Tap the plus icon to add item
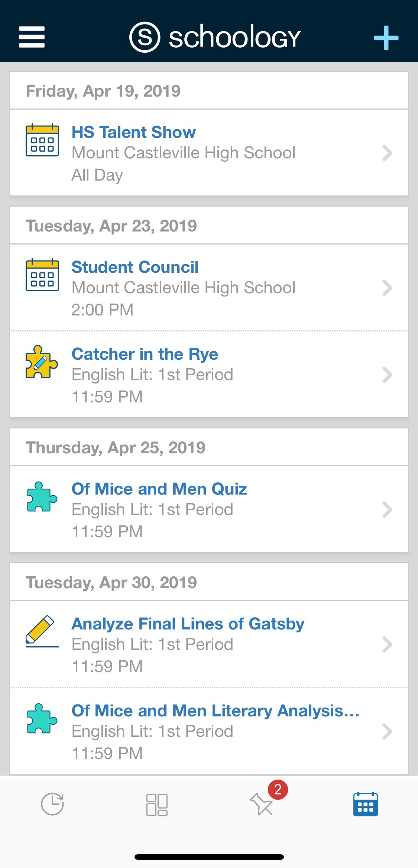The height and width of the screenshot is (868, 418). pos(386,38)
